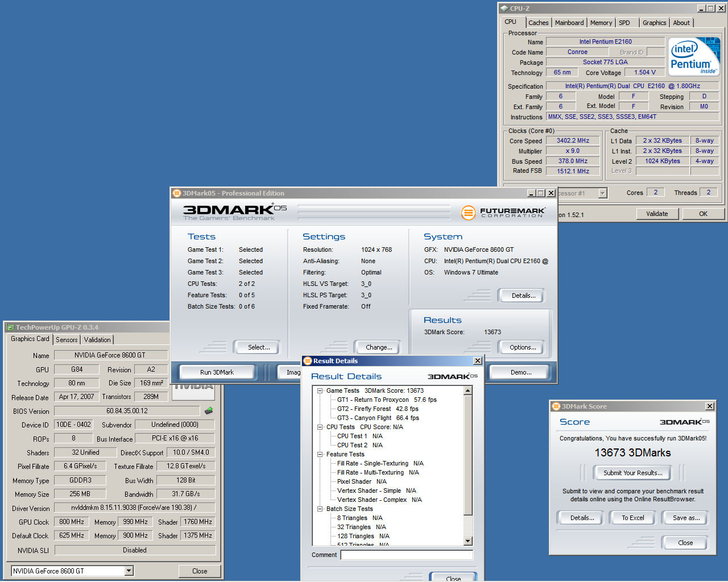This screenshot has width=728, height=582.
Task: Select Vertex Shader - Complex row
Action: point(379,500)
